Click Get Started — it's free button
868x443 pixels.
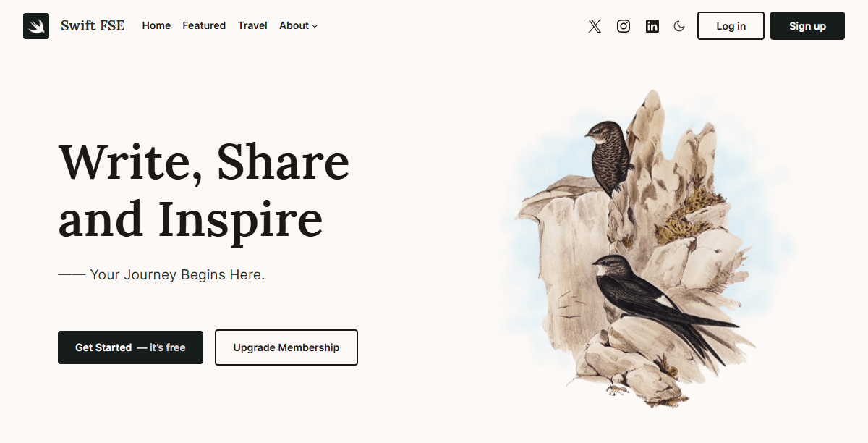(130, 347)
